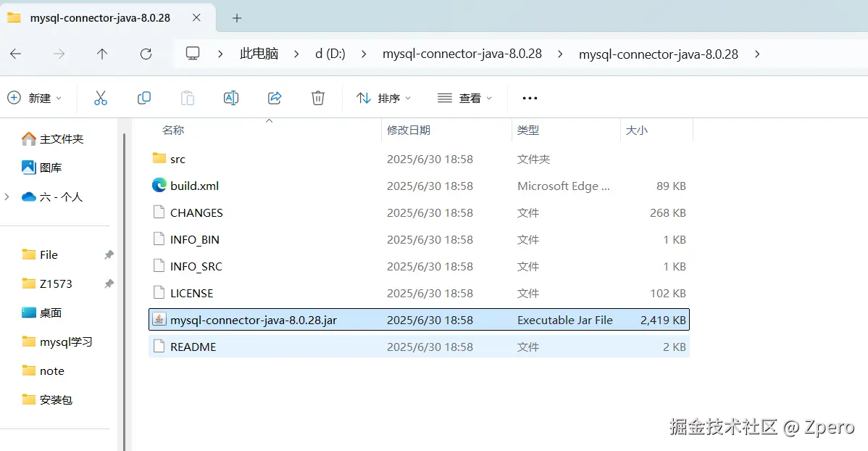Expand the last chevron in address bar

point(756,54)
